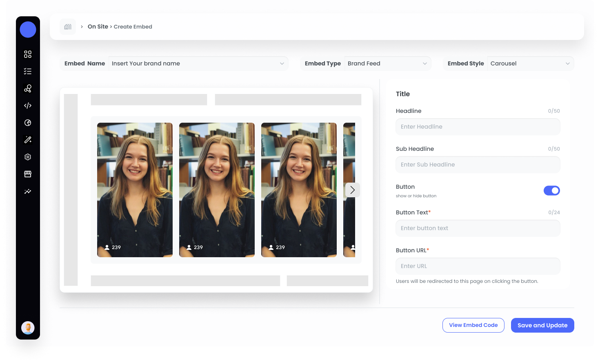Click Save and Update button
Viewport: 600px width, 364px height.
542,325
